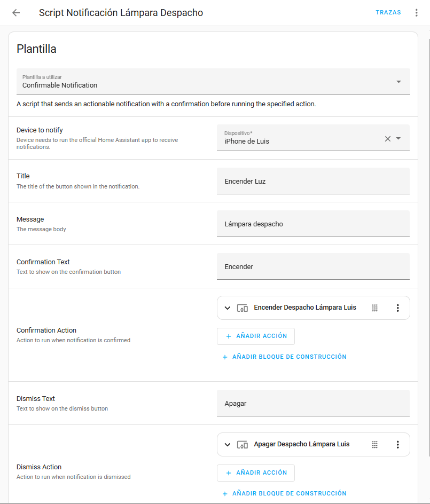Click drag handle of Apagar Despacho action

[375, 444]
